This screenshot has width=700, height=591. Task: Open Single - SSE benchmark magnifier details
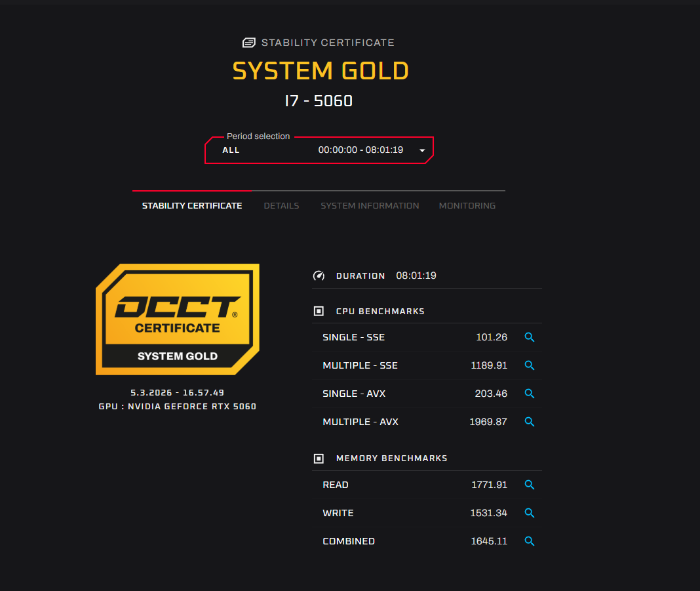tap(530, 337)
